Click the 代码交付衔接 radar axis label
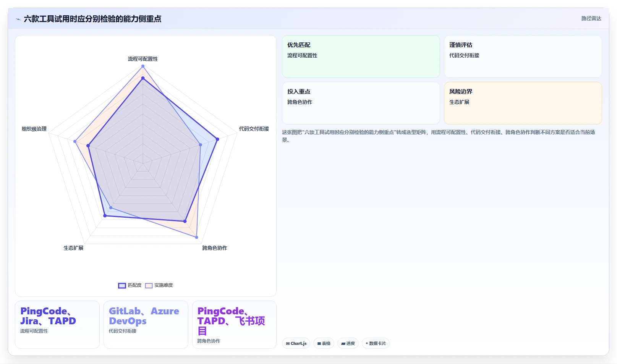Image resolution: width=617 pixels, height=364 pixels. point(254,129)
